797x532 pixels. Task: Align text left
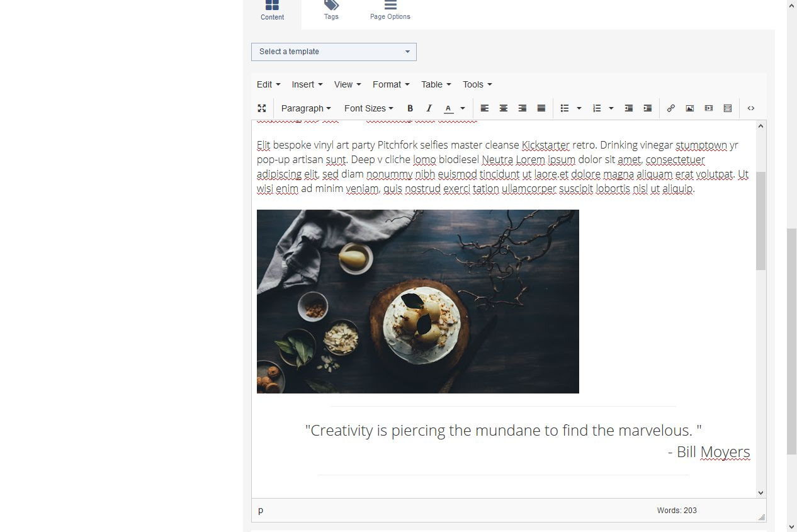484,108
